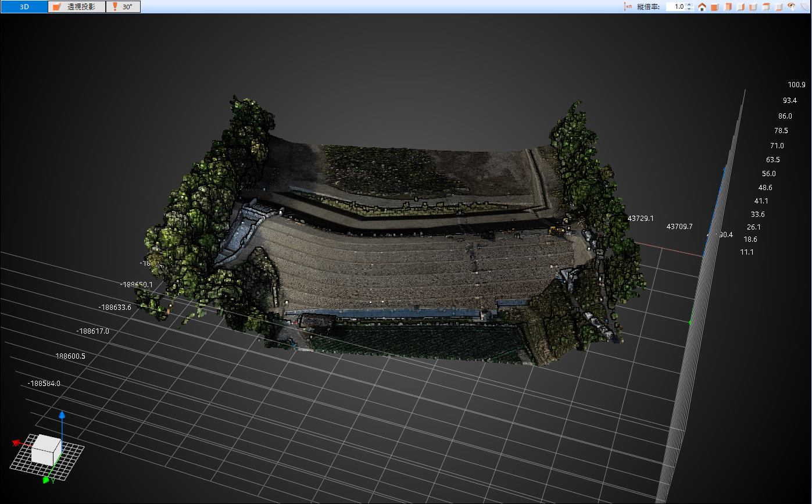Click the vertical scale ×n icon
The image size is (812, 504).
628,6
